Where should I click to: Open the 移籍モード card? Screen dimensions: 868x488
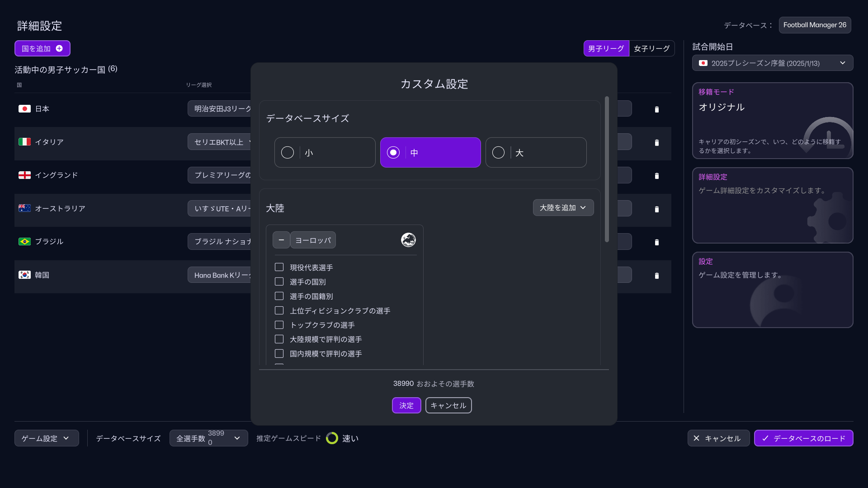[x=773, y=121]
